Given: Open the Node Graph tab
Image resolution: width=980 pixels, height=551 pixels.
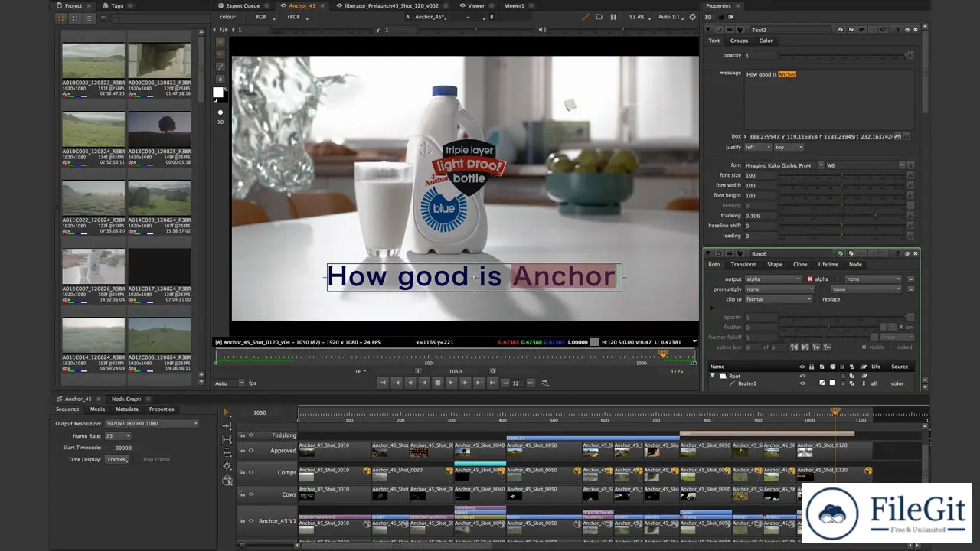Looking at the screenshot, I should (x=126, y=399).
